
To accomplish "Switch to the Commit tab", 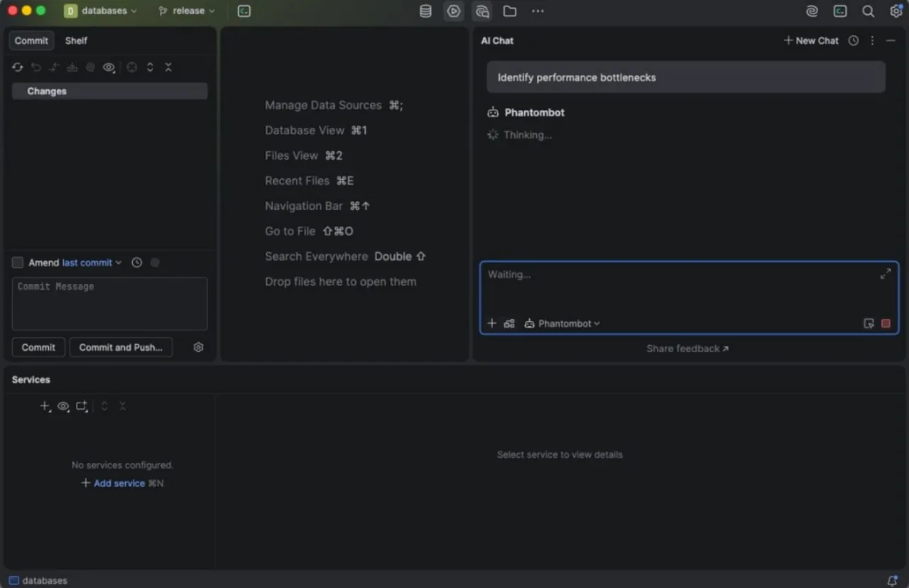I will 31,40.
